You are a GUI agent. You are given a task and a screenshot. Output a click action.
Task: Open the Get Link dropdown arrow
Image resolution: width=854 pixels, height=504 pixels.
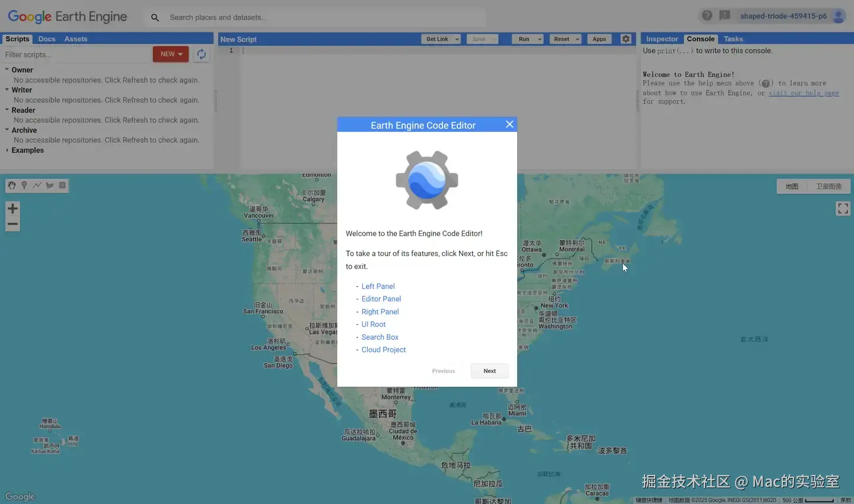457,39
